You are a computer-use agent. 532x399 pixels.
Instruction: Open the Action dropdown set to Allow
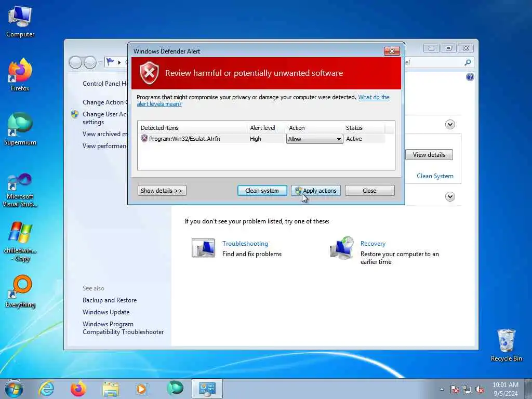pos(314,139)
